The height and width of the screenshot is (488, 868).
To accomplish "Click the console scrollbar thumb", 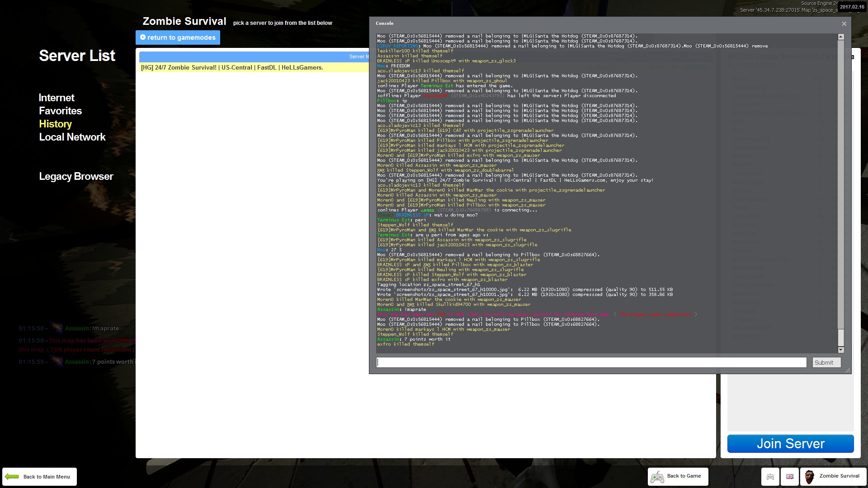I will coord(841,337).
